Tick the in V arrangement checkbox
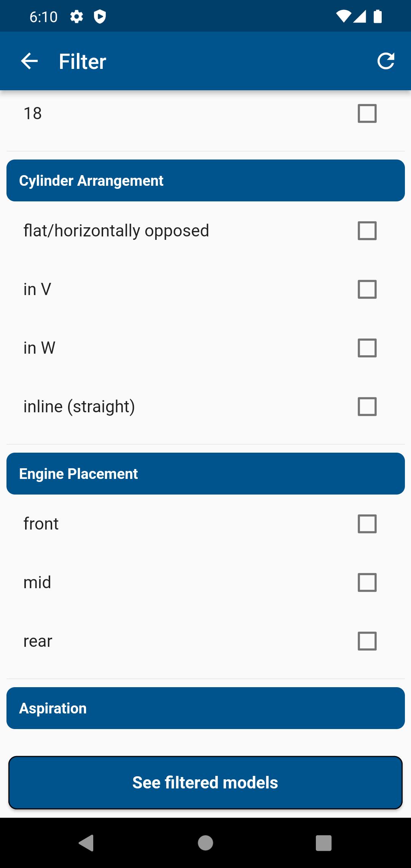The height and width of the screenshot is (868, 411). [367, 289]
